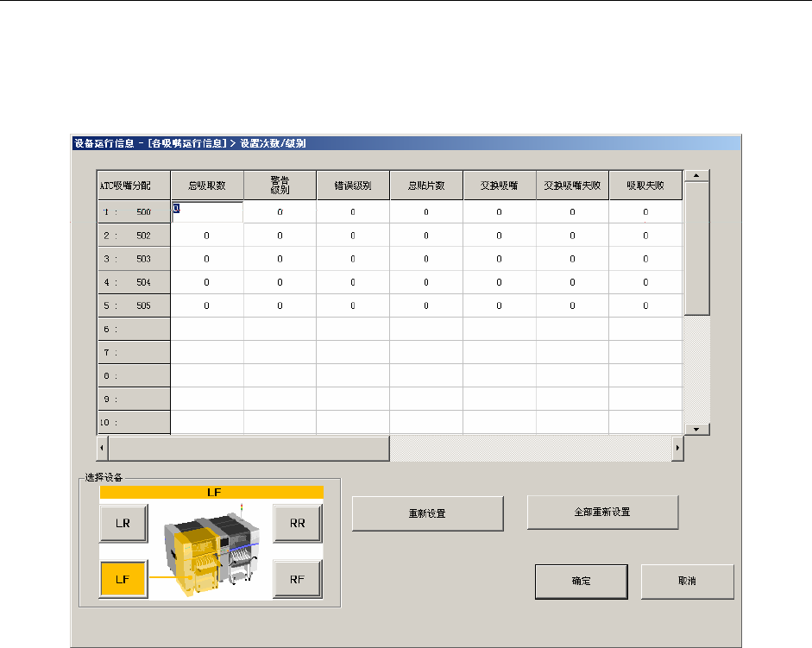Click 总吸取数 cell in row 505

(x=207, y=305)
